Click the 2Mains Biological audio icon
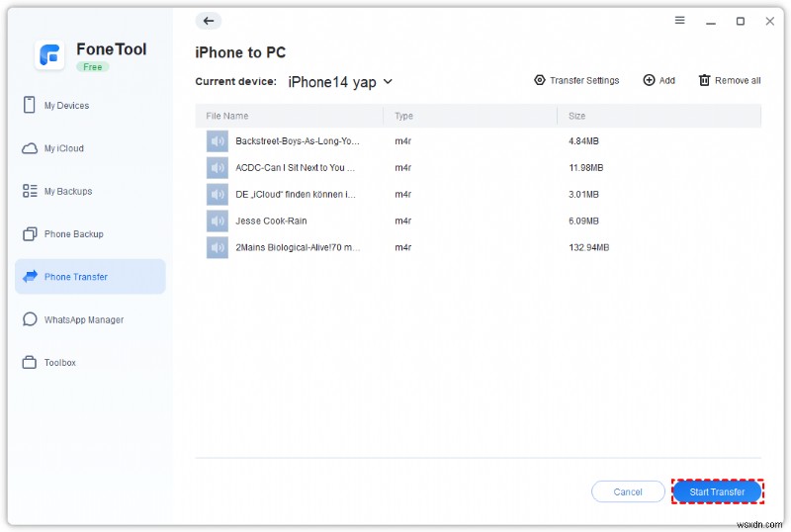 (217, 247)
